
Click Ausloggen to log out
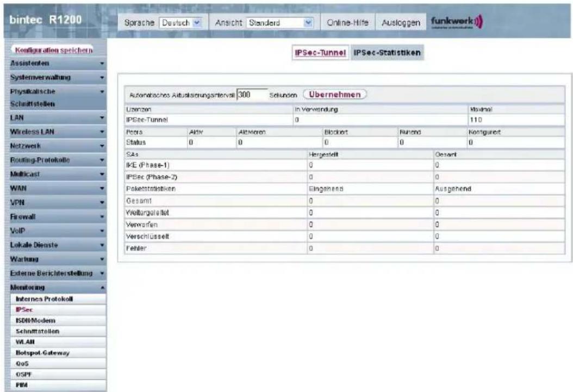[401, 23]
